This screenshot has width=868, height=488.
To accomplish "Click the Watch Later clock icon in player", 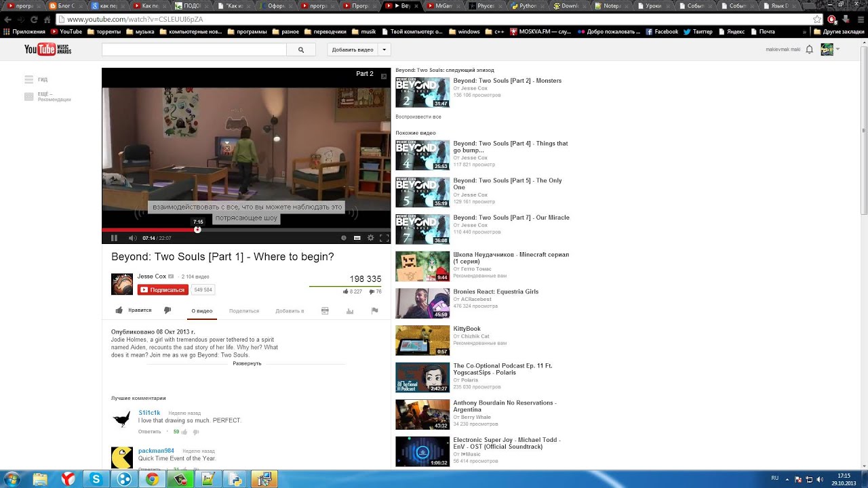I will [x=343, y=238].
